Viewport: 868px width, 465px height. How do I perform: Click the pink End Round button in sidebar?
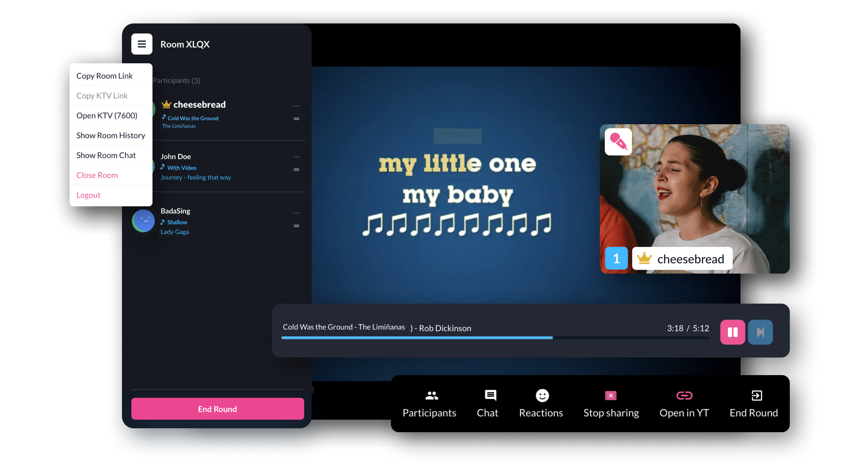click(217, 409)
